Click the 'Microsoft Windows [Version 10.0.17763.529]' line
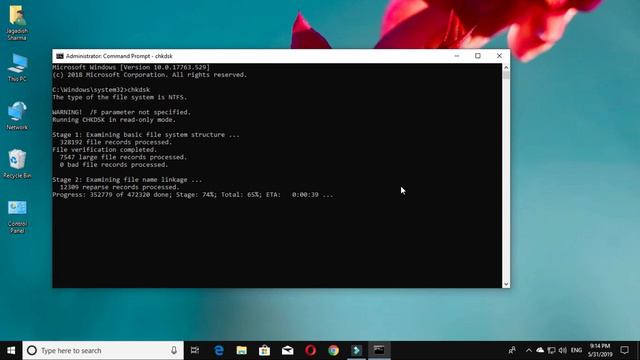 (x=131, y=67)
